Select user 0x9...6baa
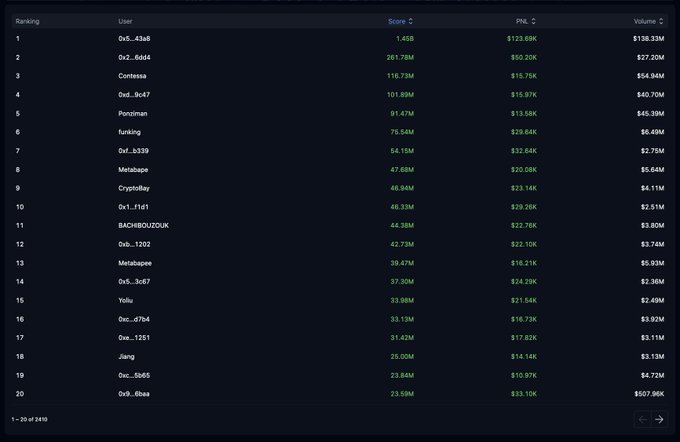 pos(134,394)
